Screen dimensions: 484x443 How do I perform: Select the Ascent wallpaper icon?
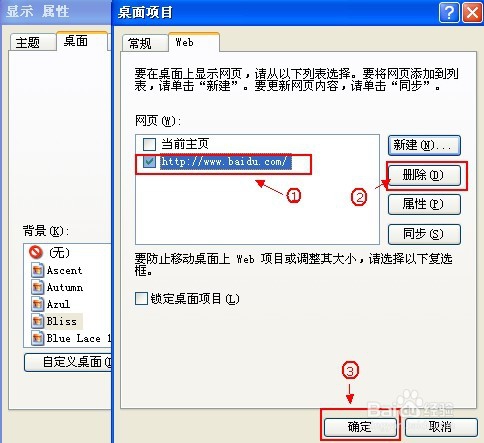coord(37,270)
